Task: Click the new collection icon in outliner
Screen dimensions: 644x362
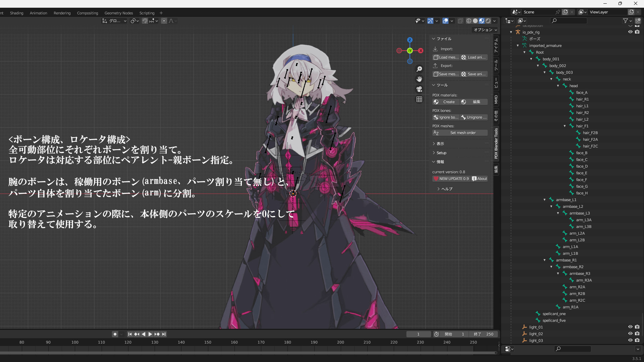Action: coord(638,21)
